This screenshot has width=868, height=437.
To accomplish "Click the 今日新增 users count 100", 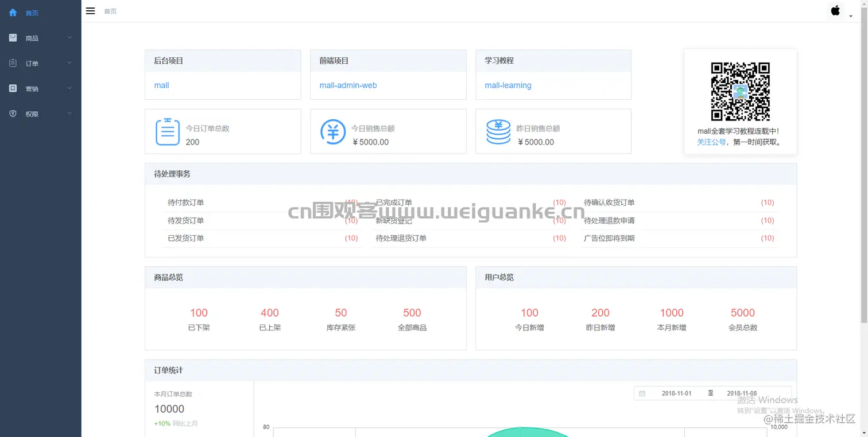I will click(x=529, y=313).
